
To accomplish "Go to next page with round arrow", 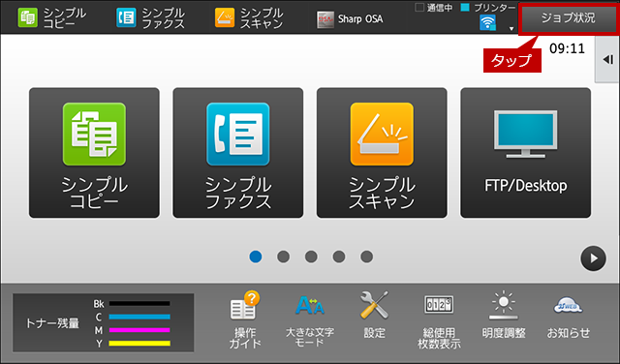I will [x=593, y=258].
